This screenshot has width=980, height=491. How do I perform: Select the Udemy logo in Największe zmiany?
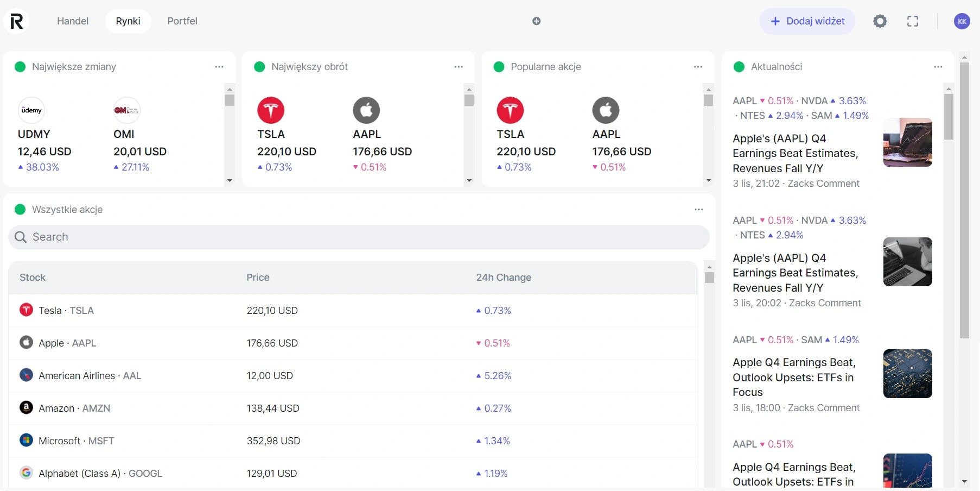(31, 110)
